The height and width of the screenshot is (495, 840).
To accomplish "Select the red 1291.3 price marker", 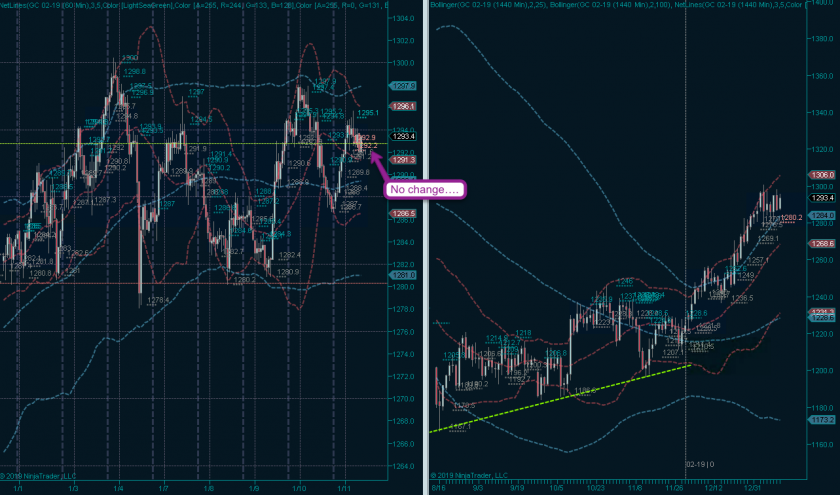I will point(403,160).
